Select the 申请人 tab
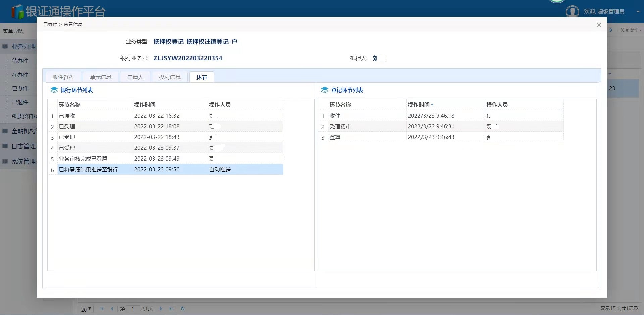The width and height of the screenshot is (644, 315). pos(135,77)
